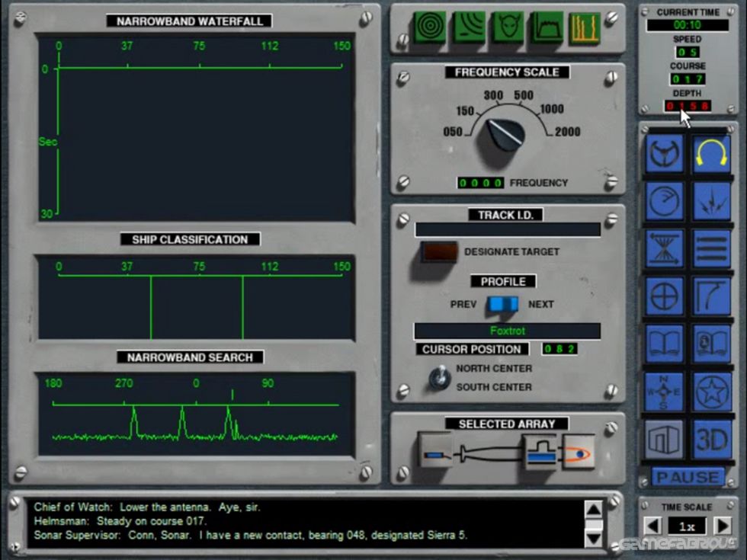Click the Foxtrot profile name field

coord(508,331)
